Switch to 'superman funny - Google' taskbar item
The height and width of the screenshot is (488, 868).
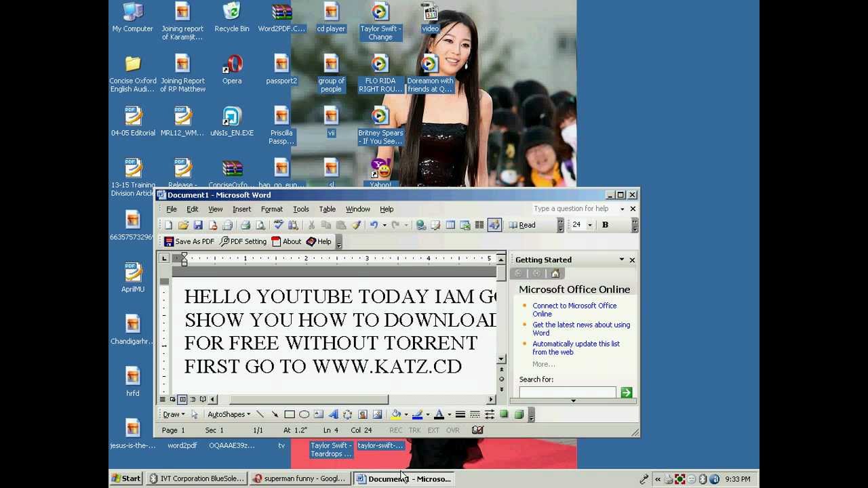(299, 479)
